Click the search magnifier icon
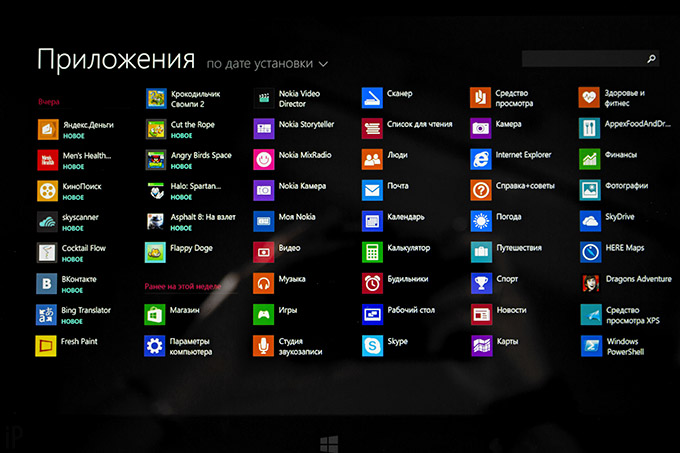Viewport: 680px width, 453px height. [x=651, y=59]
